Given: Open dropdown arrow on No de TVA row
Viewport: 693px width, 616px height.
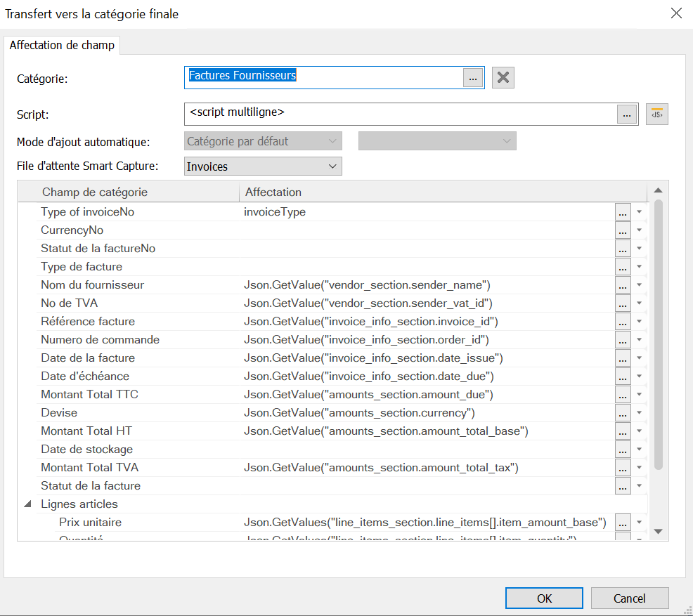Looking at the screenshot, I should [640, 303].
